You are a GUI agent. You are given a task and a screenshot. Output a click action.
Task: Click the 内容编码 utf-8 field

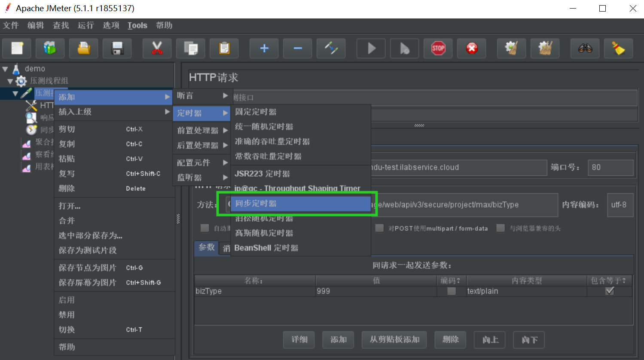coord(620,204)
